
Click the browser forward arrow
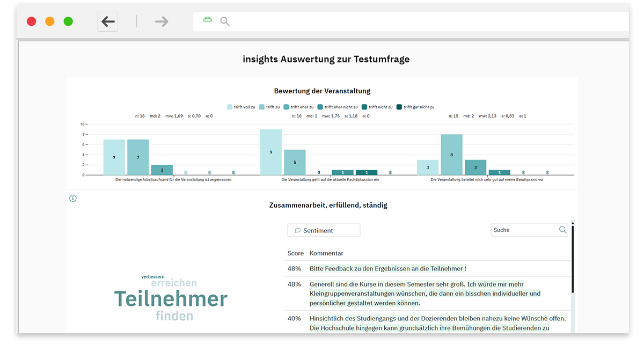coord(161,21)
